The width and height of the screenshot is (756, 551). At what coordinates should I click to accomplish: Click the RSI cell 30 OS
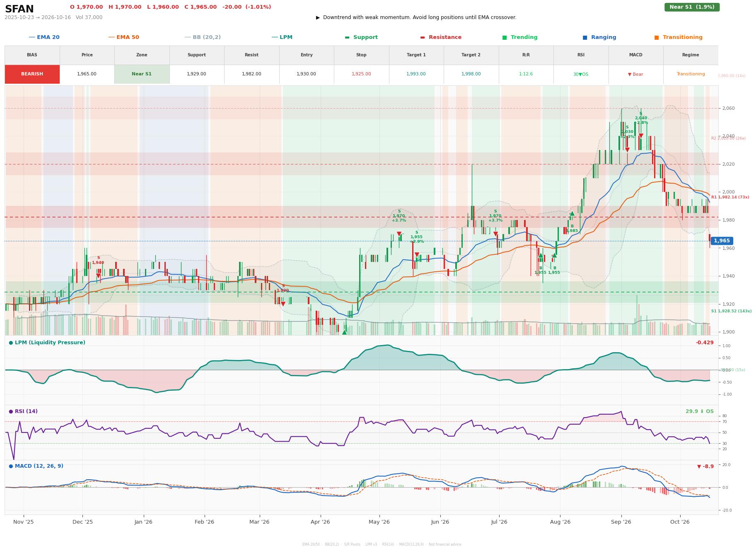point(581,74)
